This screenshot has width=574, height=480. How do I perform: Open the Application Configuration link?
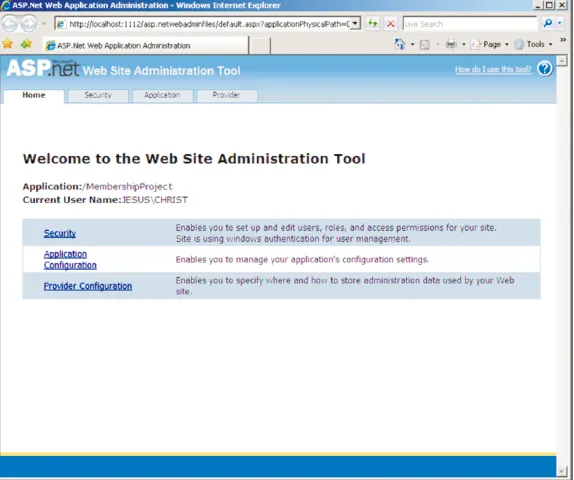pos(70,260)
